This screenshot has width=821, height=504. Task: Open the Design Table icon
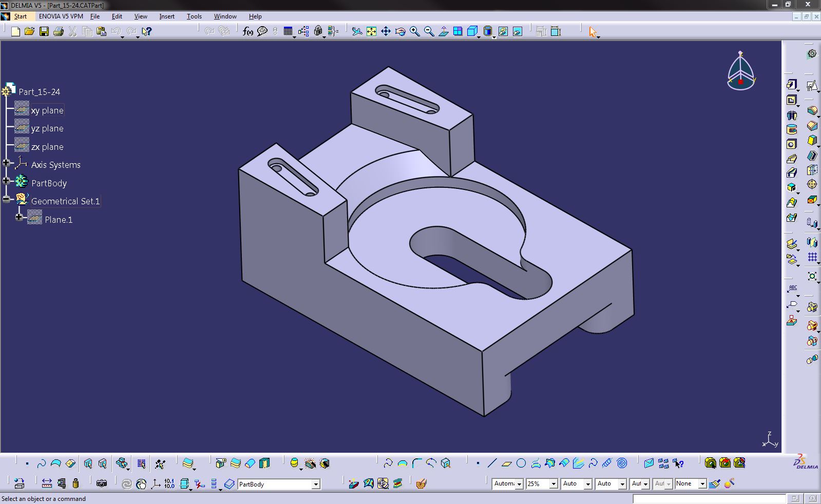(x=288, y=32)
